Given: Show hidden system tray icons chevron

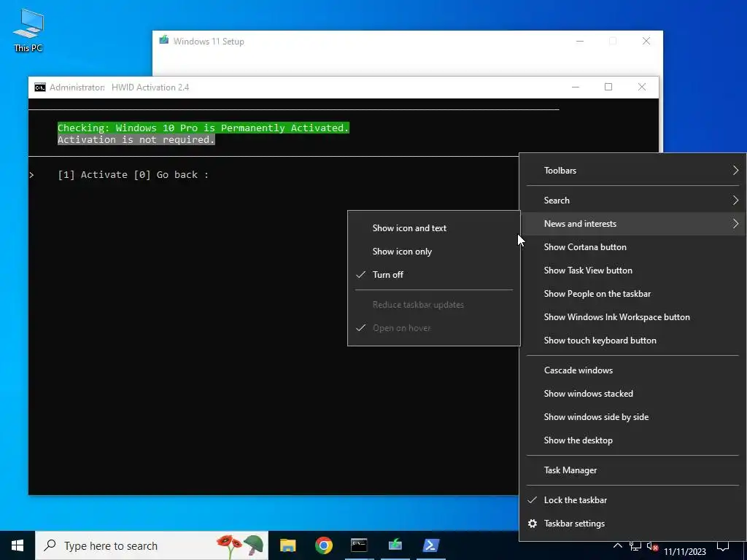Looking at the screenshot, I should point(617,545).
